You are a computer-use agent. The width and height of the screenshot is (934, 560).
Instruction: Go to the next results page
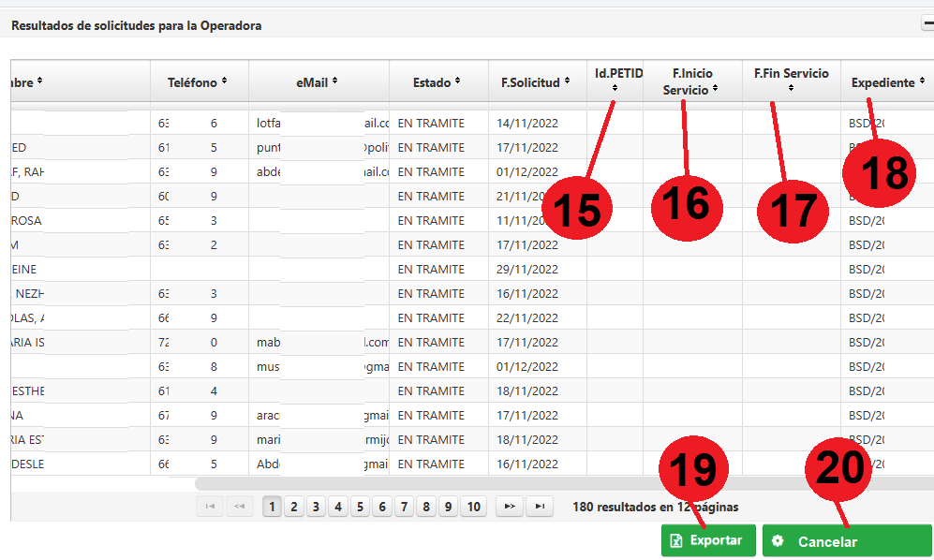[x=510, y=507]
